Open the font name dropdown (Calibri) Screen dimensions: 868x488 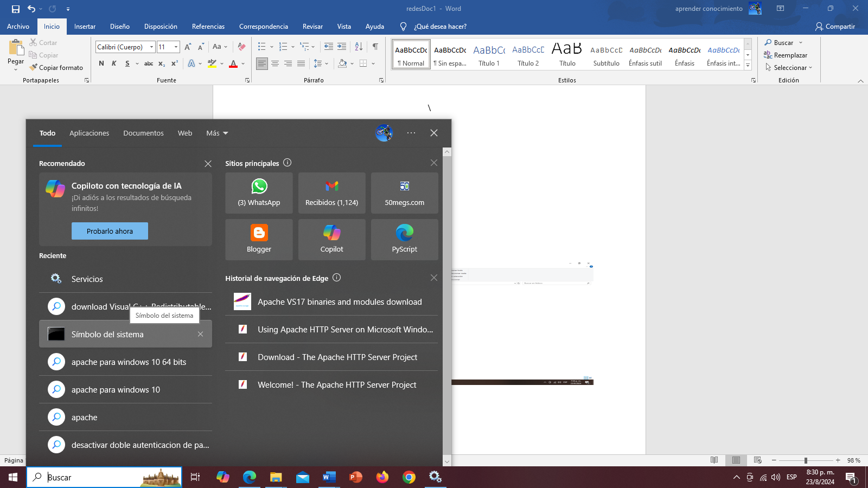152,47
